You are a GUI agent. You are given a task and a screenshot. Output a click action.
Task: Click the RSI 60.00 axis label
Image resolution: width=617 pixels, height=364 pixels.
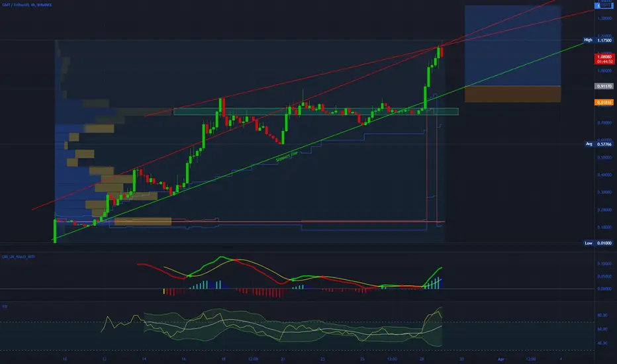click(x=602, y=329)
